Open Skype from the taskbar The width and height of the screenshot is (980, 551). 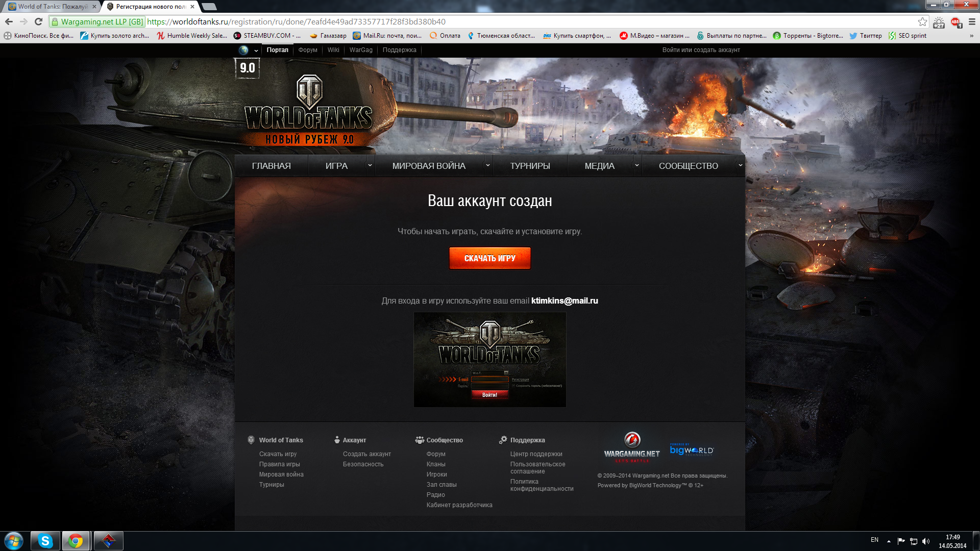pos(45,541)
